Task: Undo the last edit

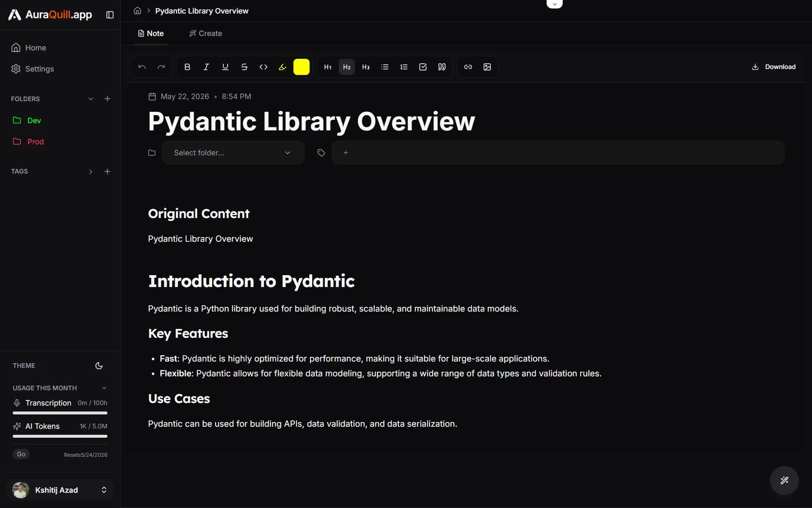Action: pos(142,67)
